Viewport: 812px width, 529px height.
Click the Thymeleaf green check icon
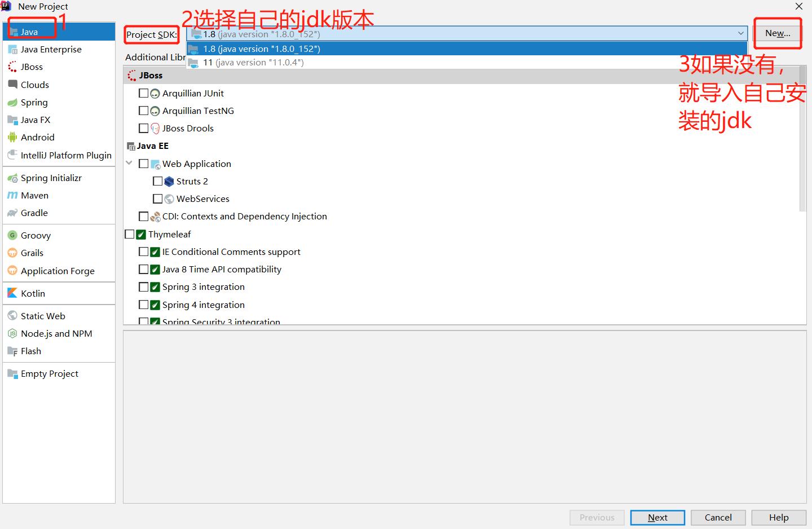click(141, 235)
